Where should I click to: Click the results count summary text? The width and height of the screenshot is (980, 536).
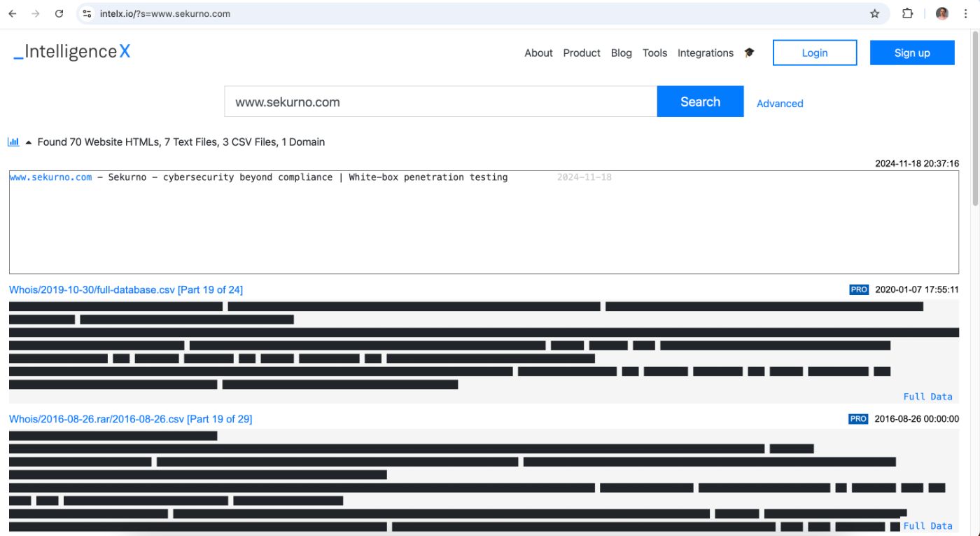click(x=181, y=142)
